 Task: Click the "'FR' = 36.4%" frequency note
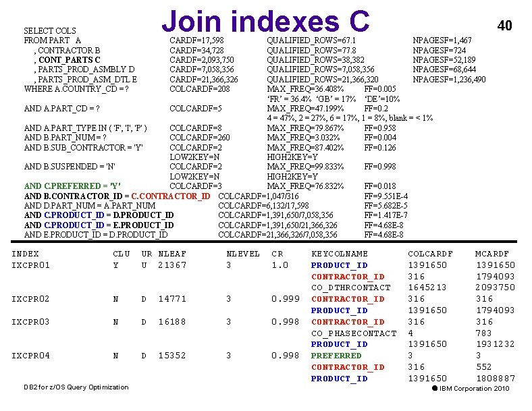[289, 99]
